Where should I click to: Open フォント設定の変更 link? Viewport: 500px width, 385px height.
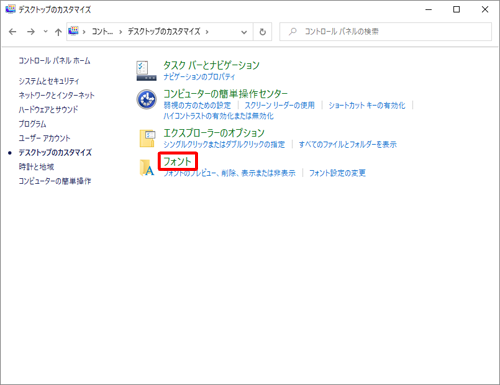tap(337, 173)
